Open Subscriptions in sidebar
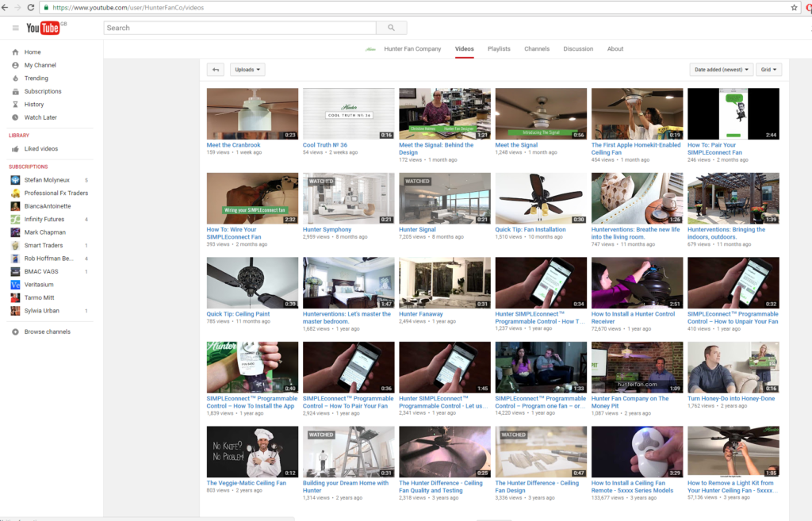 pyautogui.click(x=43, y=91)
